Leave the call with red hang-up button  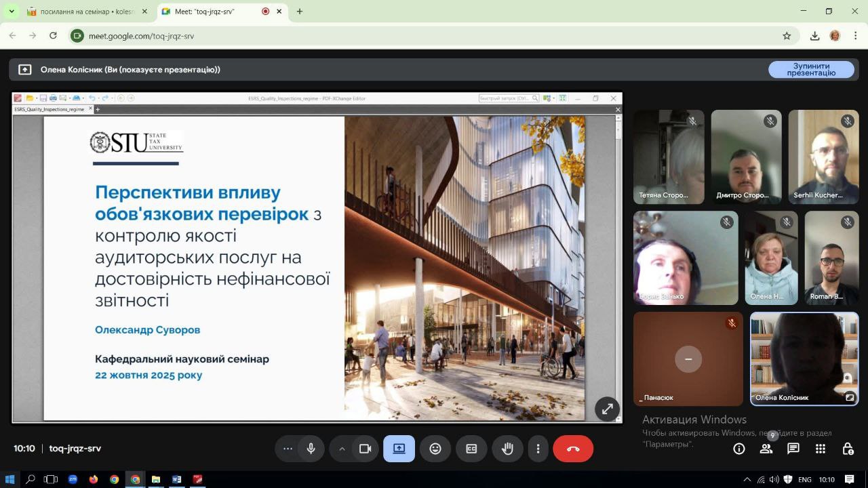point(573,449)
